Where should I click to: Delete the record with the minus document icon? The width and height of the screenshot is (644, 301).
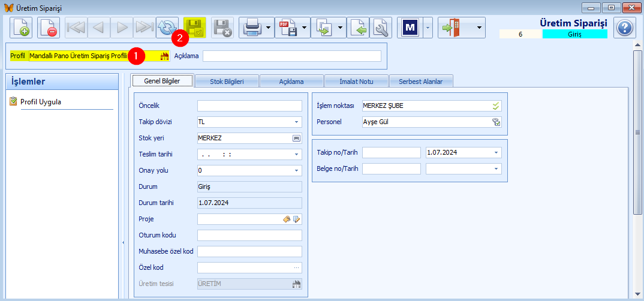tap(49, 28)
